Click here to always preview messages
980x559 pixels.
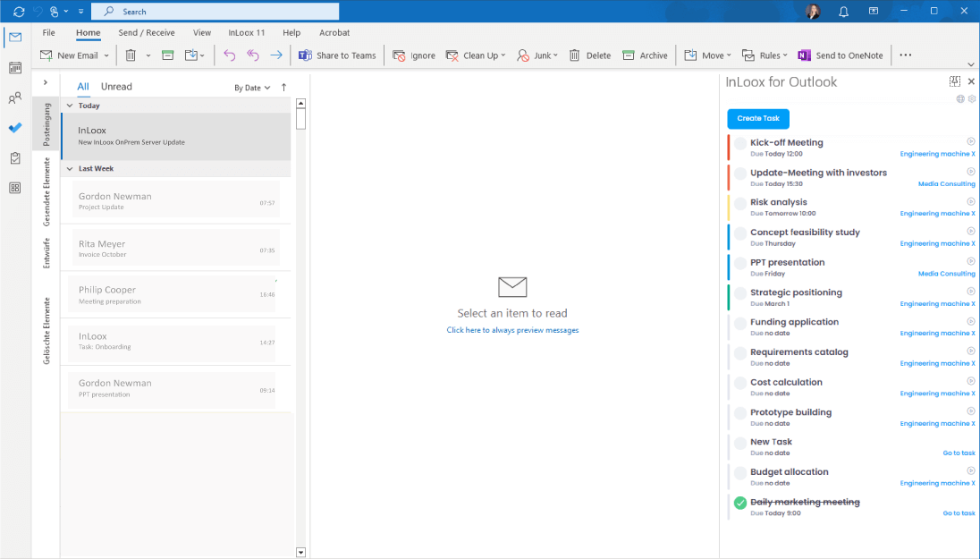pos(511,329)
